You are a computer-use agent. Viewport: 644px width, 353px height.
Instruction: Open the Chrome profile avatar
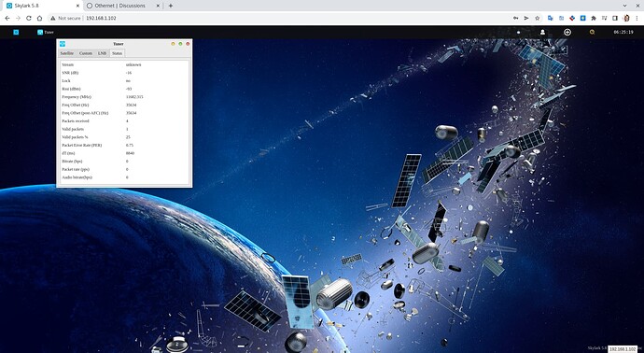coord(626,18)
